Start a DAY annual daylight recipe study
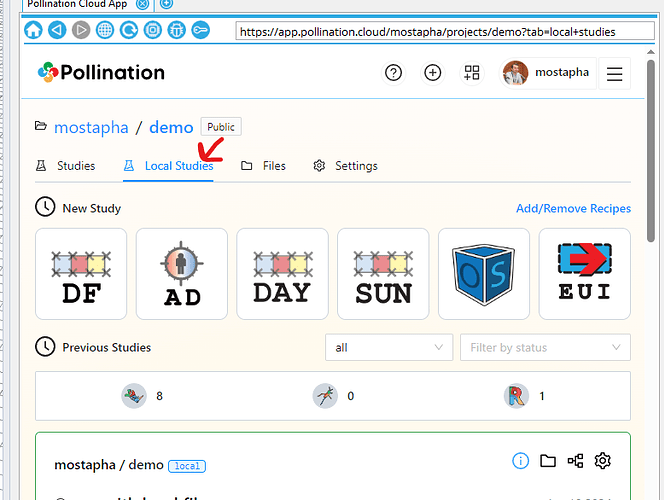Viewport: 664px width, 500px height. [282, 274]
